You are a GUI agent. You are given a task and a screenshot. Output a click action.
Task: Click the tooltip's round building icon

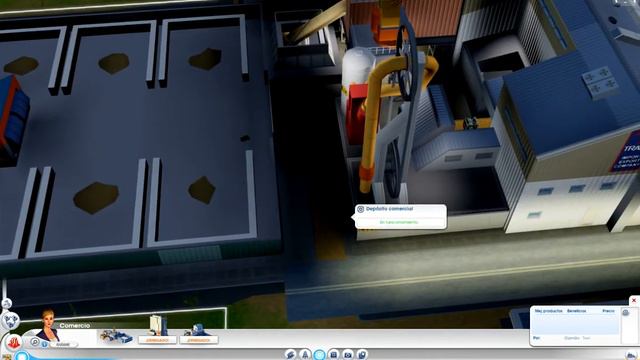pyautogui.click(x=360, y=209)
